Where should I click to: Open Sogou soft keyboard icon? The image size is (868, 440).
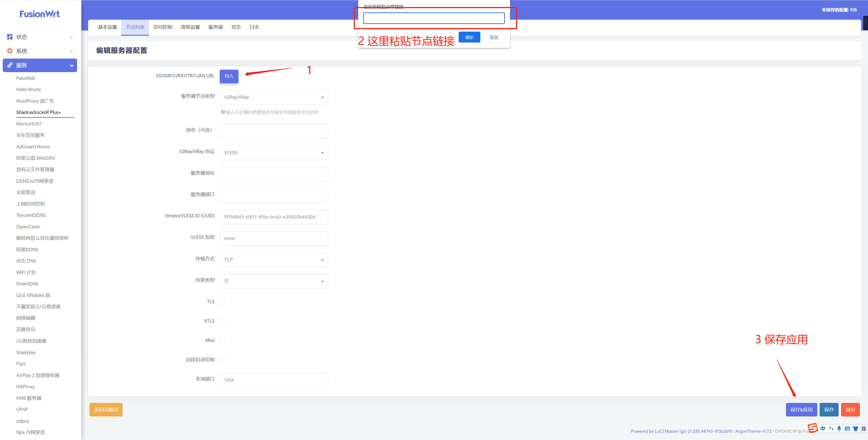[x=847, y=428]
